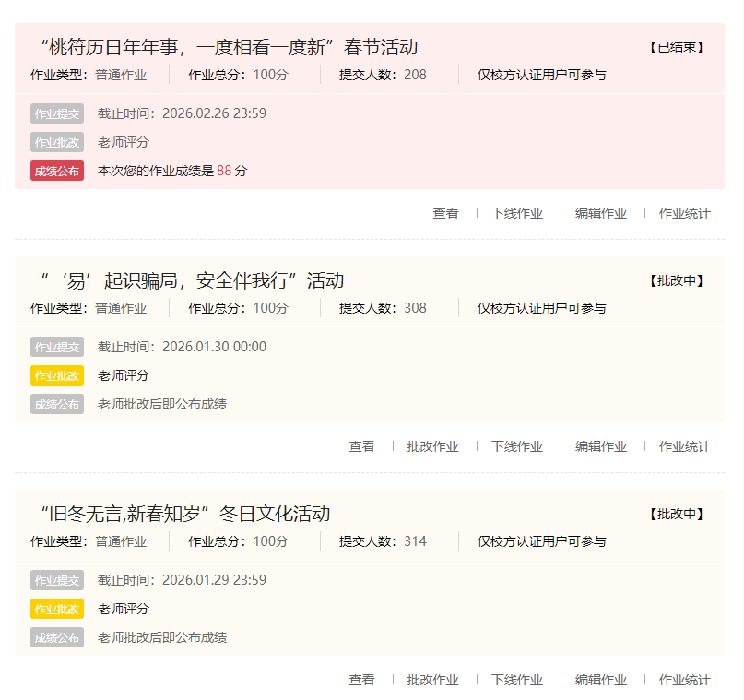The width and height of the screenshot is (744, 700).
Task: Click 下线作业 for the 安全伴我行 assignment
Action: 516,446
